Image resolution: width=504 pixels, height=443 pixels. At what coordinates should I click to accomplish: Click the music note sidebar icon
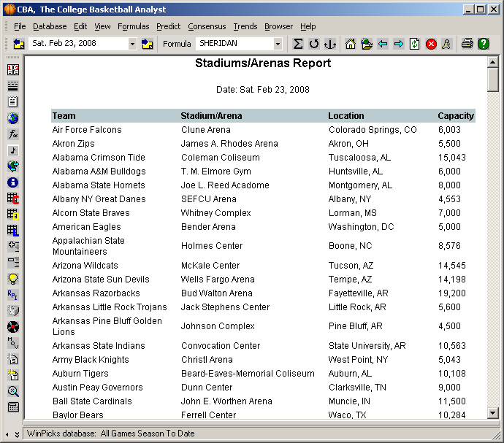click(x=13, y=150)
